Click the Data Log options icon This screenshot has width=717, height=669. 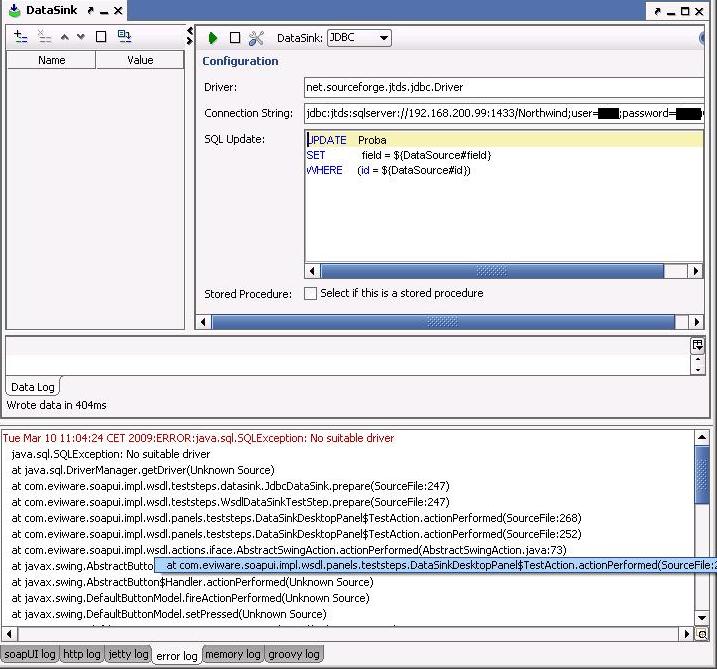697,345
